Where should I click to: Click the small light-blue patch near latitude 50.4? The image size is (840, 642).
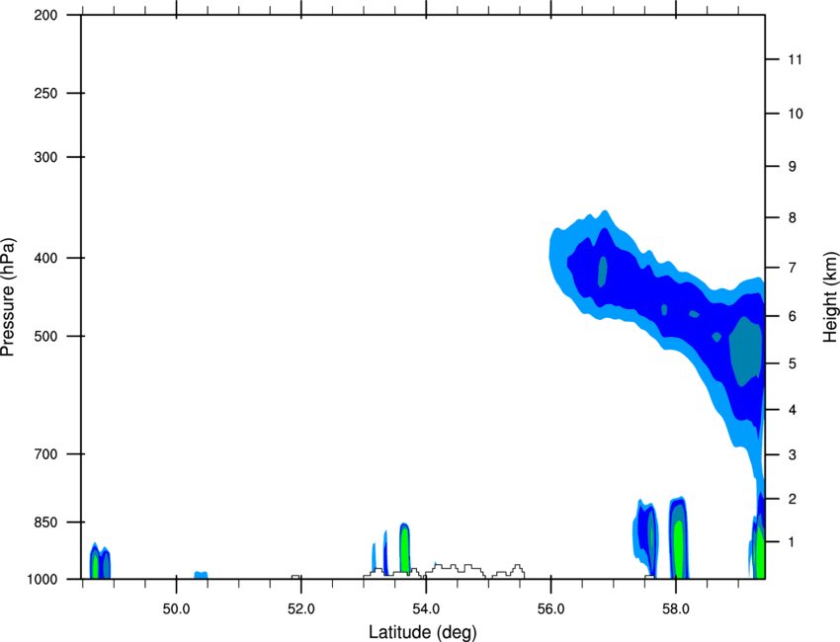pos(201,575)
